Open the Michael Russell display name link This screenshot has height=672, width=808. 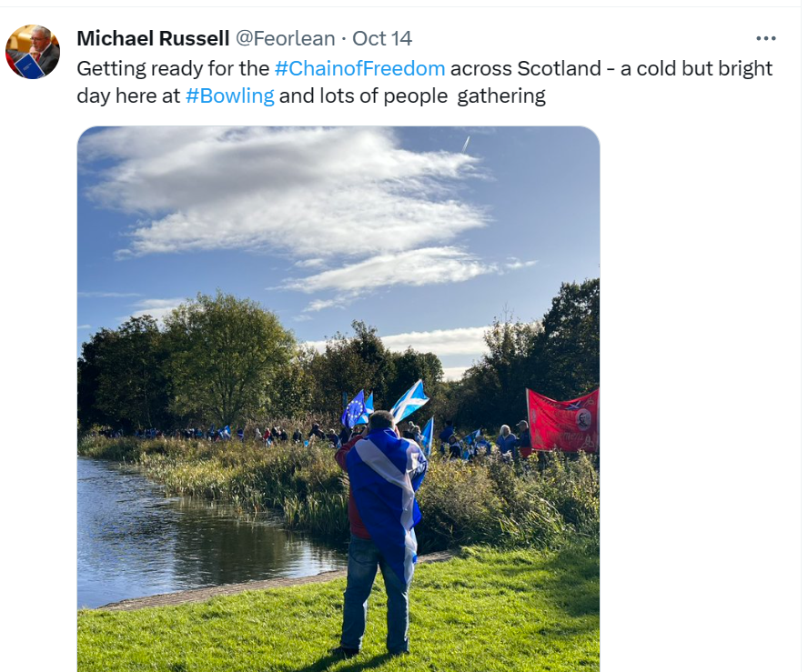pos(153,38)
